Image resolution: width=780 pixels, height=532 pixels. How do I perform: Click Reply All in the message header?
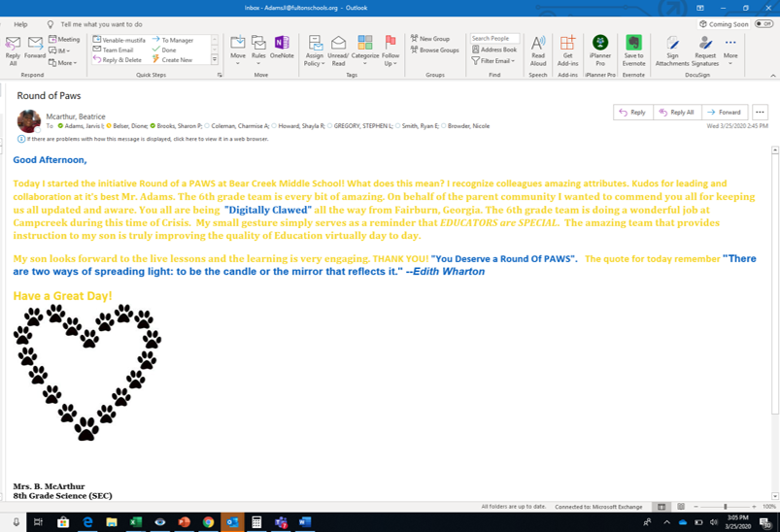coord(676,112)
